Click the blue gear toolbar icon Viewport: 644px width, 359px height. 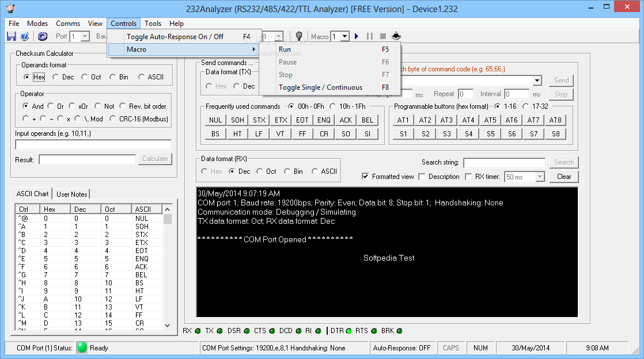[42, 36]
